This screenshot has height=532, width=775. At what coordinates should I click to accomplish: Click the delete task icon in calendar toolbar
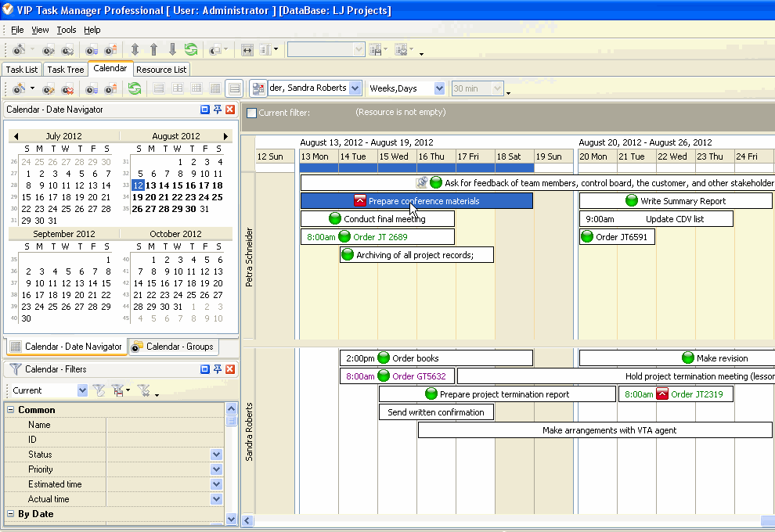click(68, 88)
